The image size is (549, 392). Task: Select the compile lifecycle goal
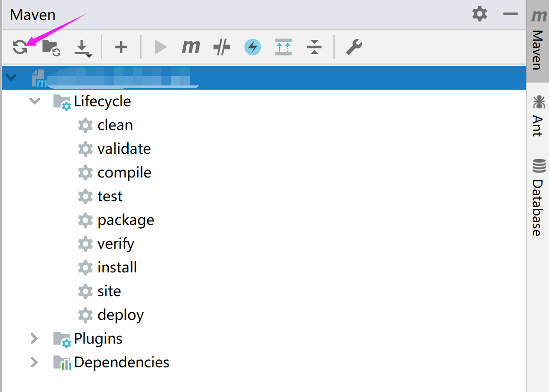(124, 173)
